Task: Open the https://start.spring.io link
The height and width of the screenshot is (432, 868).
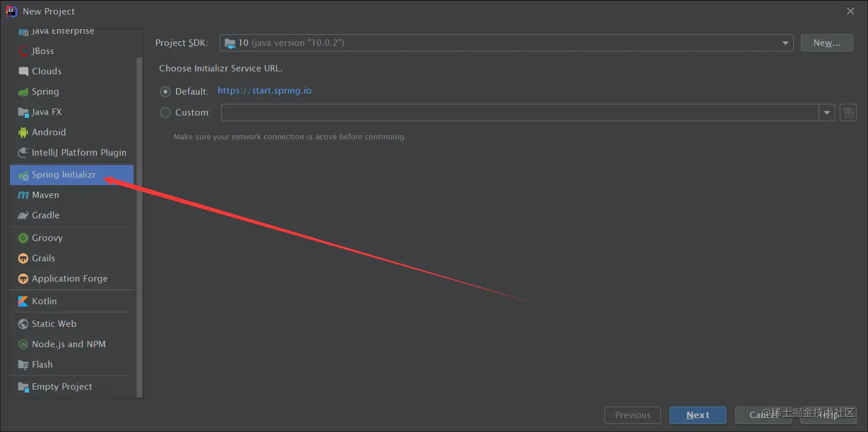Action: click(265, 91)
